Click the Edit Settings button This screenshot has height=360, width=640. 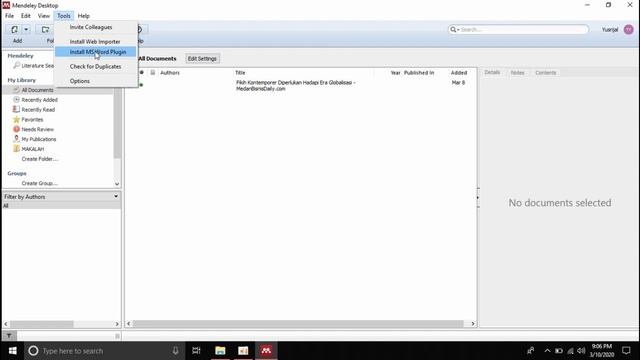point(202,58)
